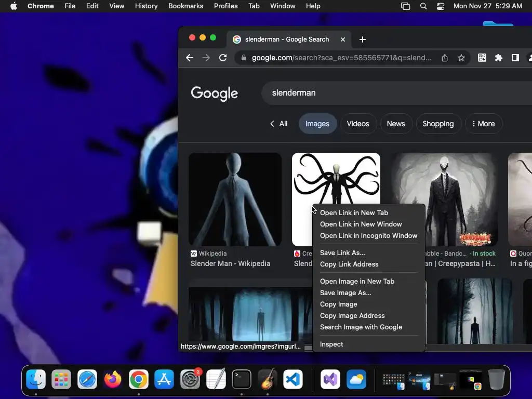
Task: Open Launchpad from the dock
Action: 61,379
